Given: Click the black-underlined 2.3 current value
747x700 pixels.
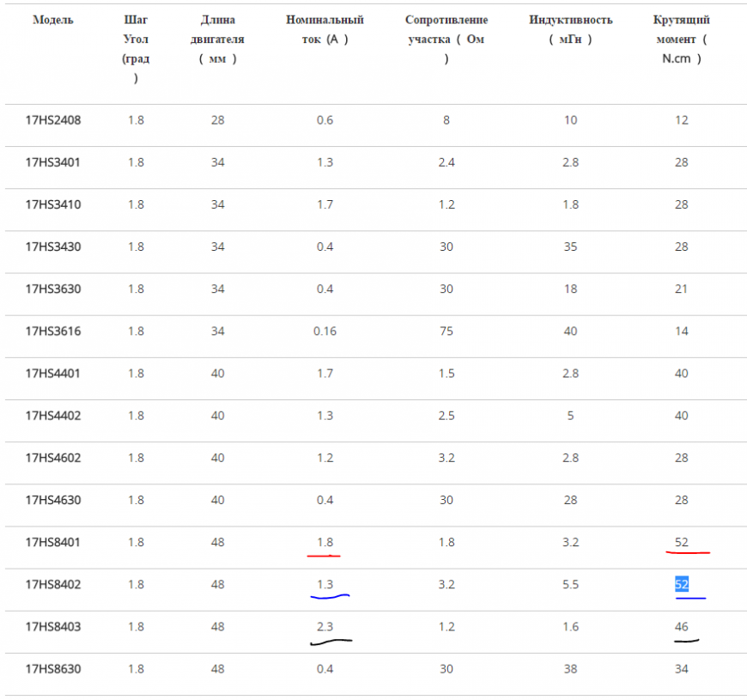Looking at the screenshot, I should [325, 626].
